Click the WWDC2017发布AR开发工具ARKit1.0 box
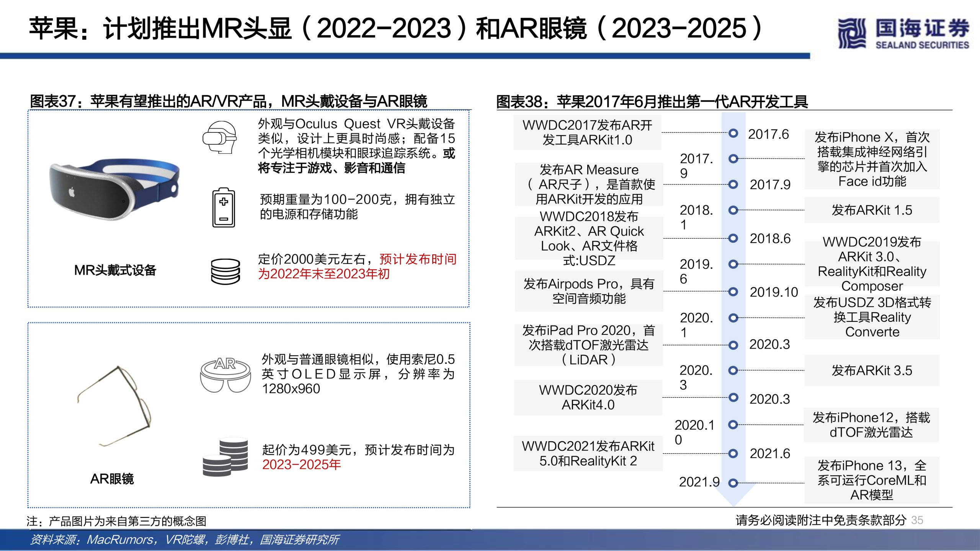 pos(587,132)
